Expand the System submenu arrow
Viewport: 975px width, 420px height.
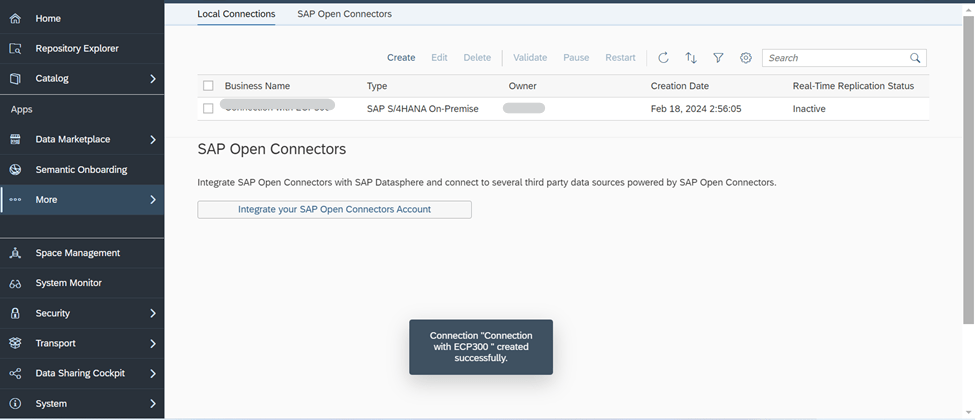pos(153,403)
